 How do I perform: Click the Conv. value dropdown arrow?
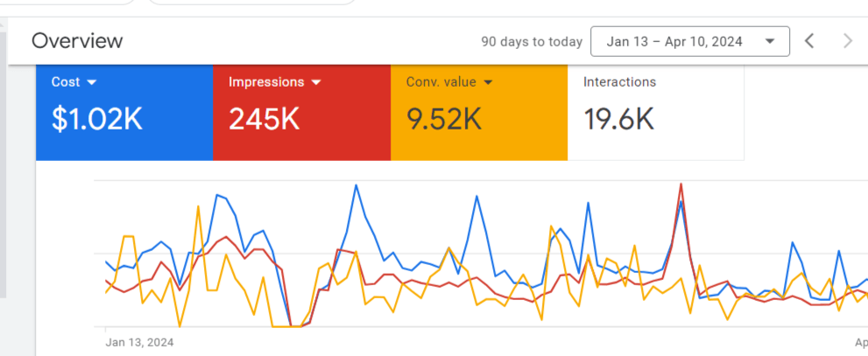pos(489,82)
